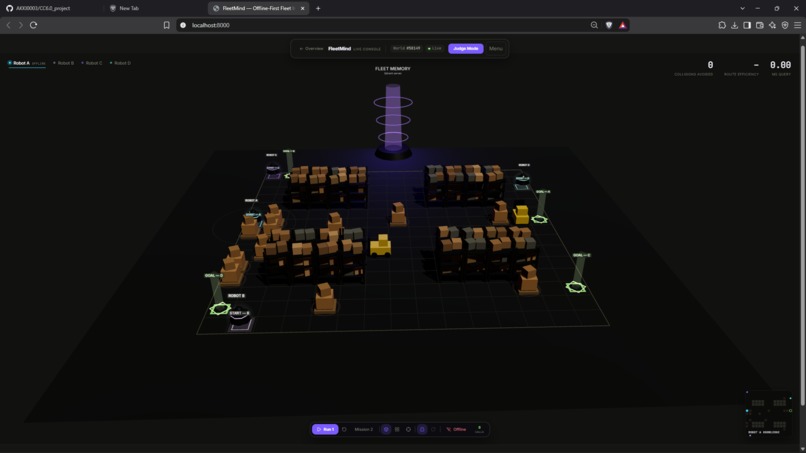This screenshot has height=453, width=806.
Task: Go back to Overview link
Action: (x=312, y=48)
